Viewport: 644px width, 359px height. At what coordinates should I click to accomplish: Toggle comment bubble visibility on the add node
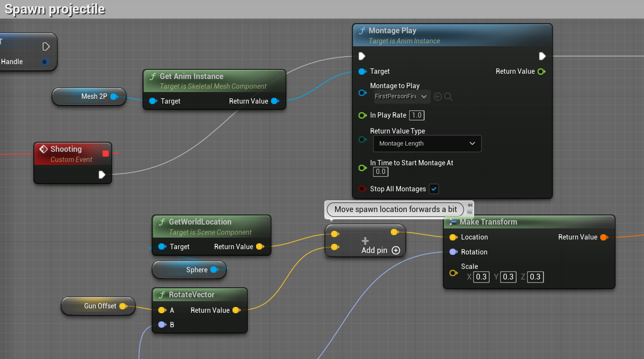point(470,212)
